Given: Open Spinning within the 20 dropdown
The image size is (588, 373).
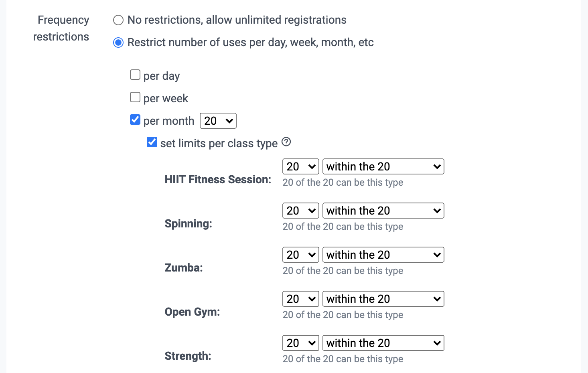Looking at the screenshot, I should pyautogui.click(x=383, y=211).
